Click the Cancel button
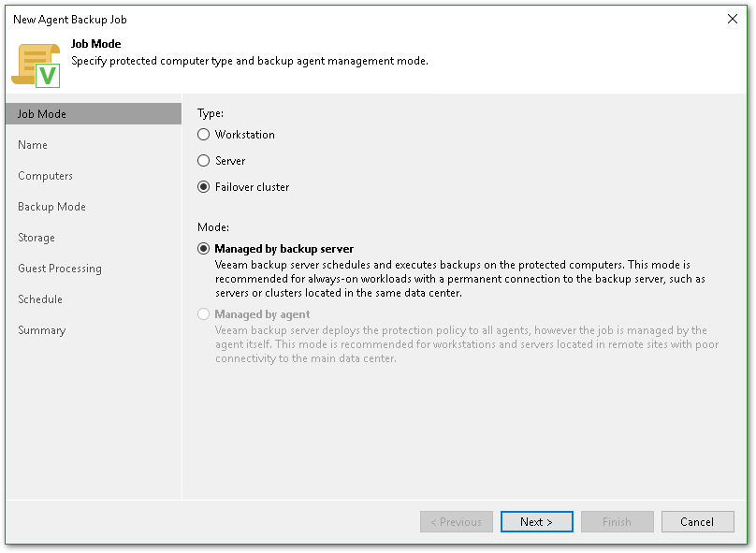The height and width of the screenshot is (553, 756). 697,522
